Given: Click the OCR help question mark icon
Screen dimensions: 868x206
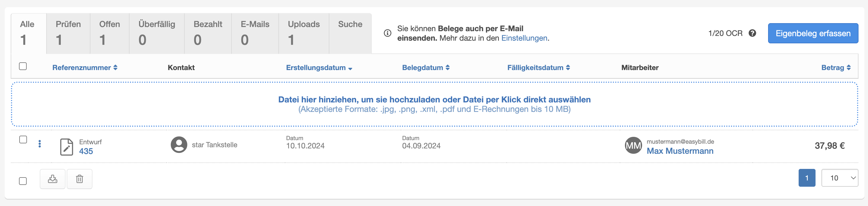Looking at the screenshot, I should coord(752,33).
